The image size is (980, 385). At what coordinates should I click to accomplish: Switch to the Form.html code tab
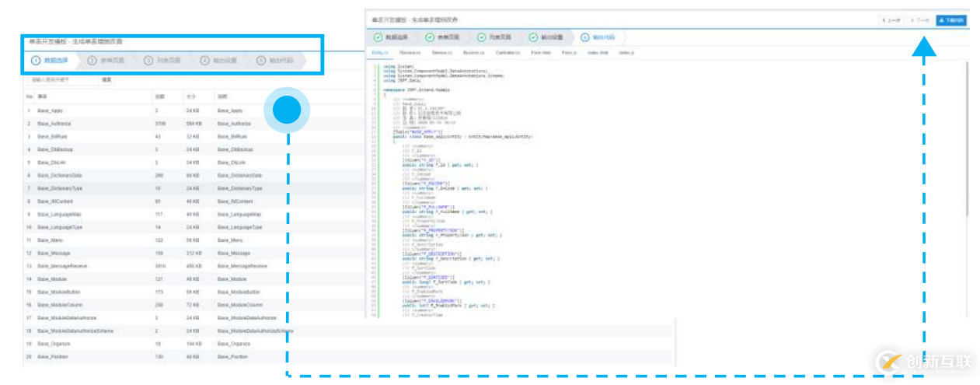541,53
